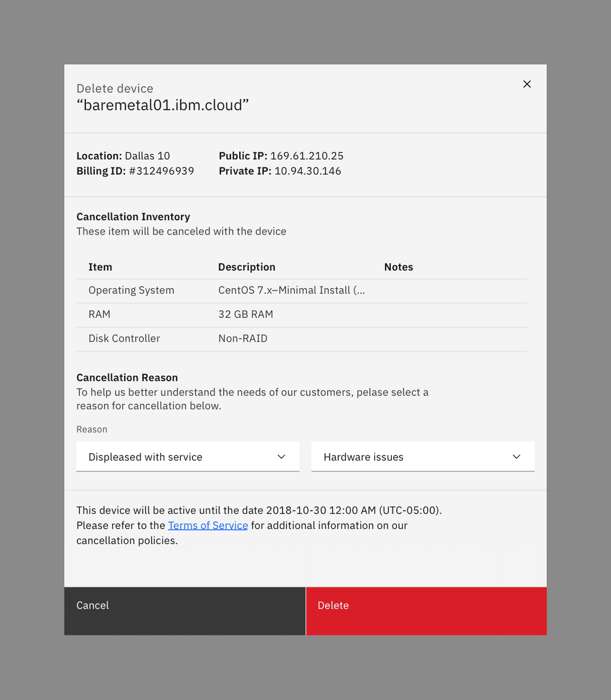
Task: Click the Billing ID number
Action: point(161,171)
